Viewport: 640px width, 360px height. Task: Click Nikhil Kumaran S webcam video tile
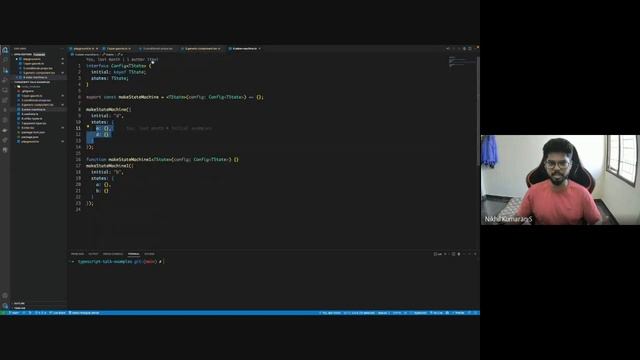click(560, 180)
